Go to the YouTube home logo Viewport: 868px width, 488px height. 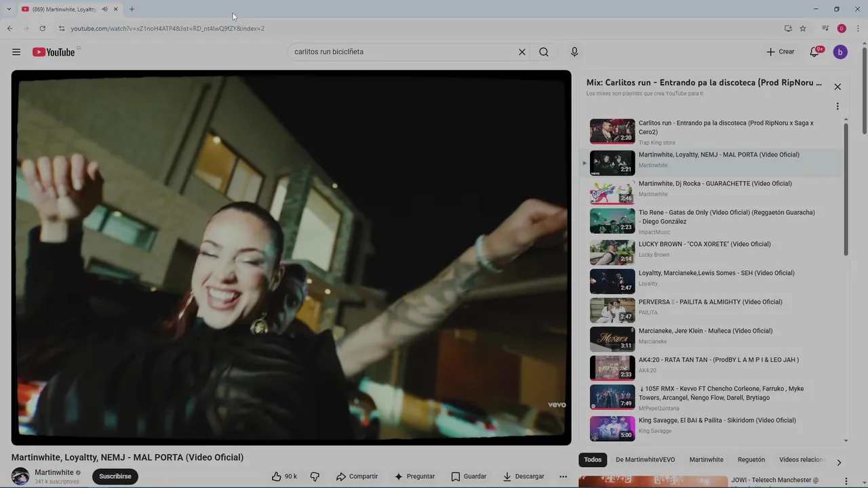[54, 52]
